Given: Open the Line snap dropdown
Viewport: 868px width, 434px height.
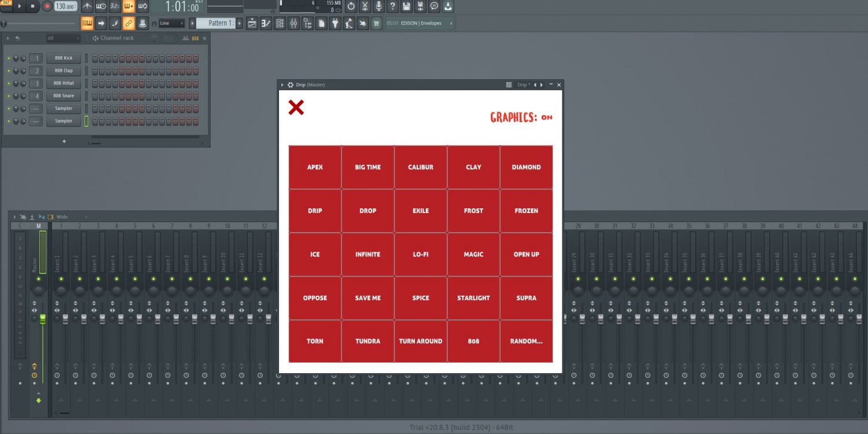Looking at the screenshot, I should point(171,23).
